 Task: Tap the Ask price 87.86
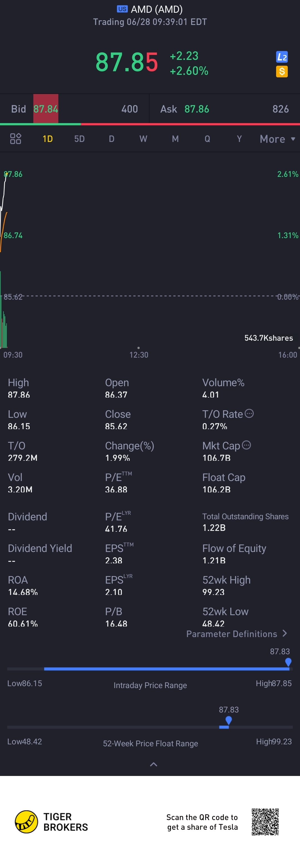pos(197,109)
